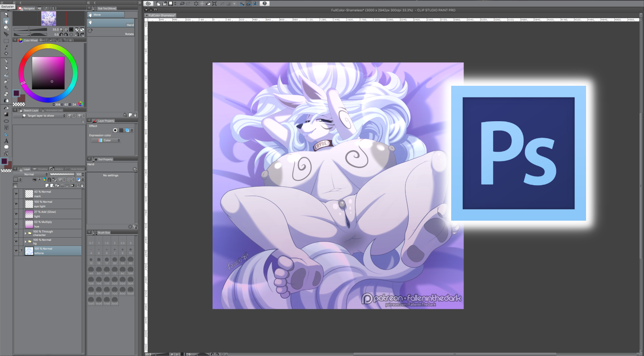Hide the bg folder
644x356 pixels.
pyautogui.click(x=16, y=242)
